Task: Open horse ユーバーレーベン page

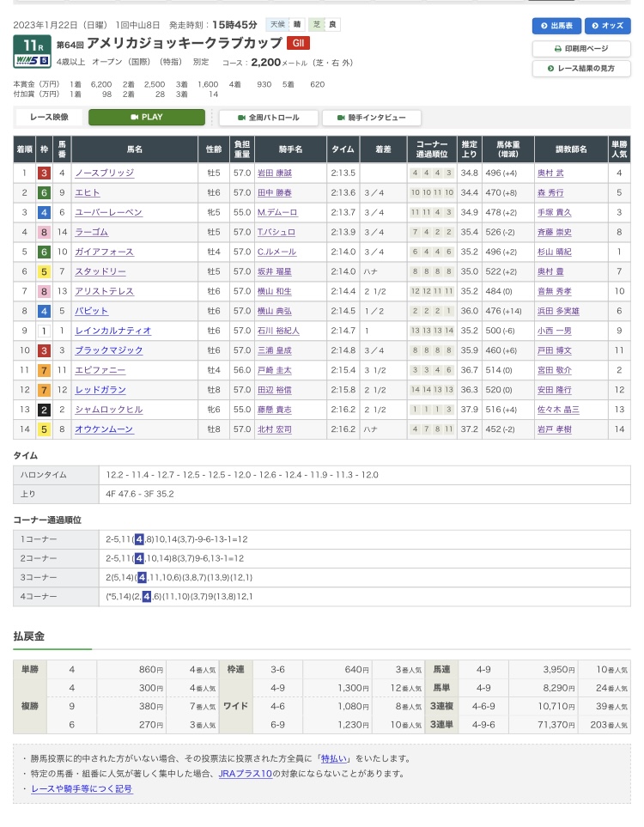Action: click(x=109, y=213)
